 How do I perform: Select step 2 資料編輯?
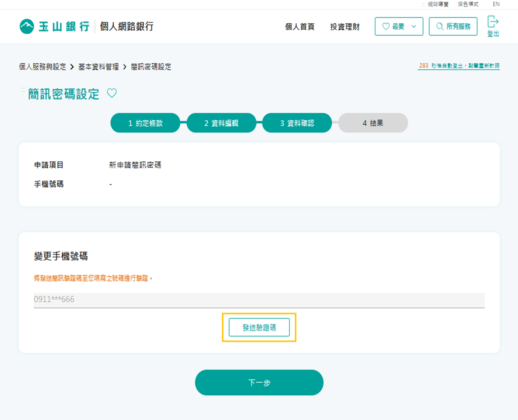(221, 123)
